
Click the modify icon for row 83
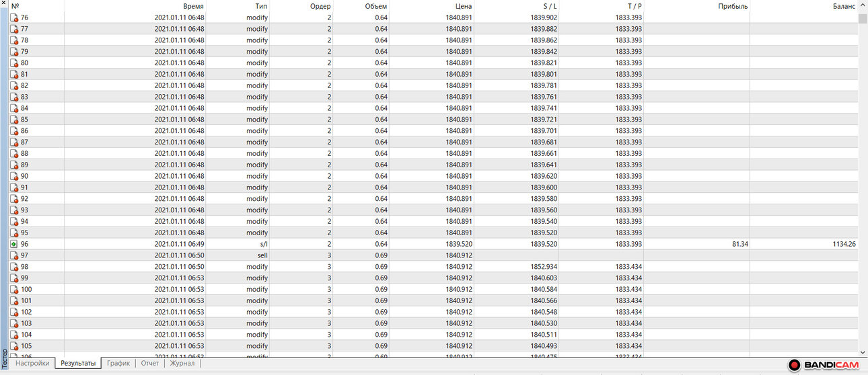pyautogui.click(x=13, y=97)
